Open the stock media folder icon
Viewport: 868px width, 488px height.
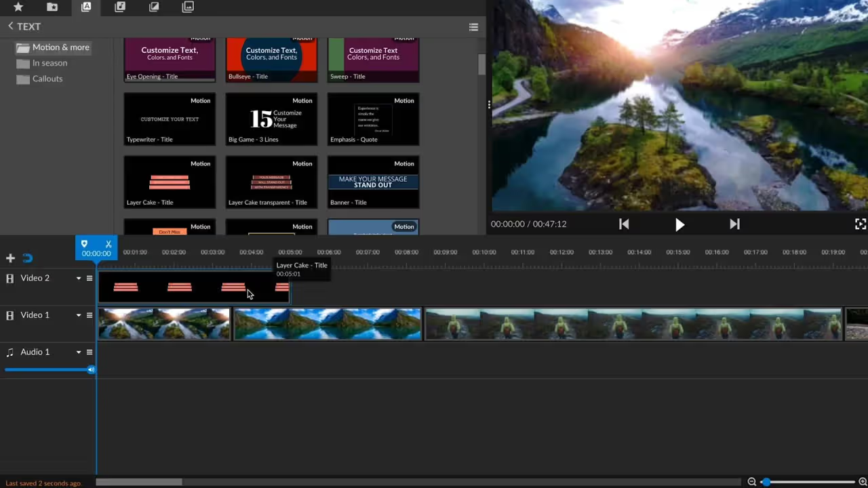tap(52, 7)
